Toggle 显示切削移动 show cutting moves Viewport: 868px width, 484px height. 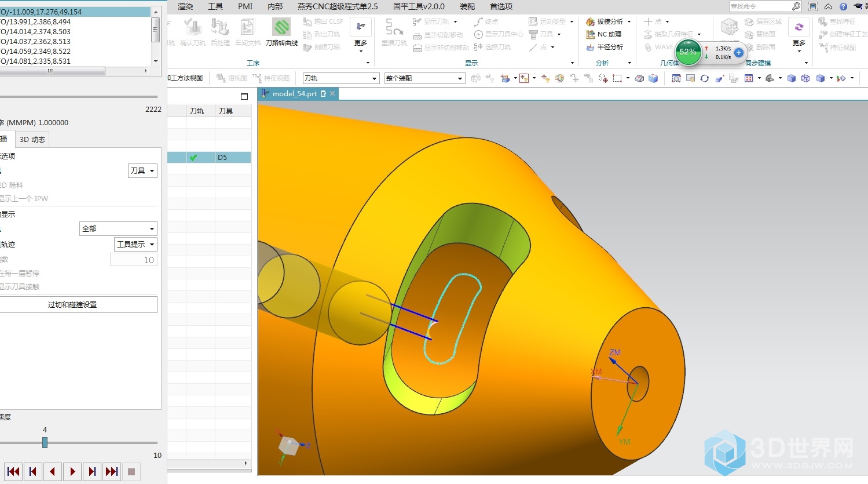click(x=438, y=35)
